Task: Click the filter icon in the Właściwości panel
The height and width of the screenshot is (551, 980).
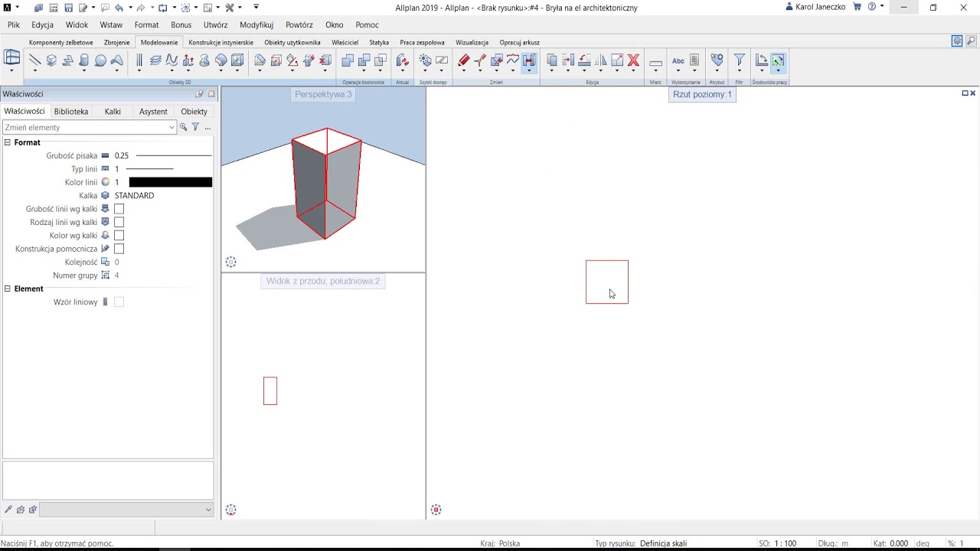Action: [x=195, y=127]
